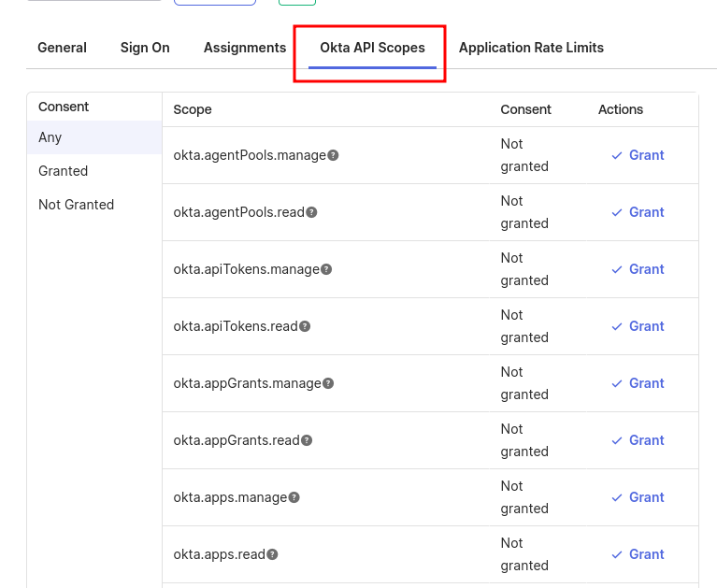Open help tooltip for okta.apiTokens.read
This screenshot has height=588, width=717.
[305, 326]
